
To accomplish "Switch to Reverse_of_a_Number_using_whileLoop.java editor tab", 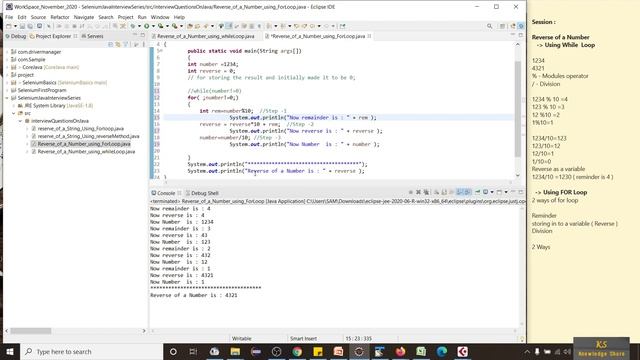I will [206, 36].
